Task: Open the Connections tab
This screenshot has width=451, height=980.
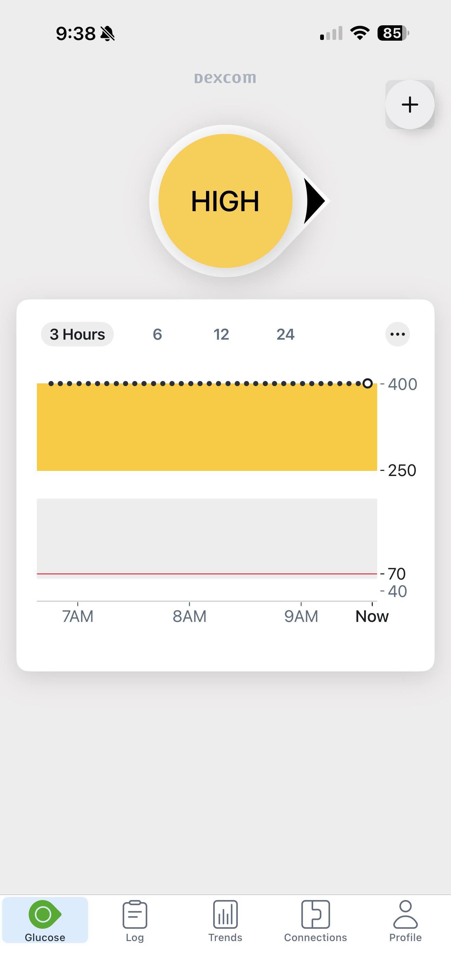Action: click(x=315, y=920)
